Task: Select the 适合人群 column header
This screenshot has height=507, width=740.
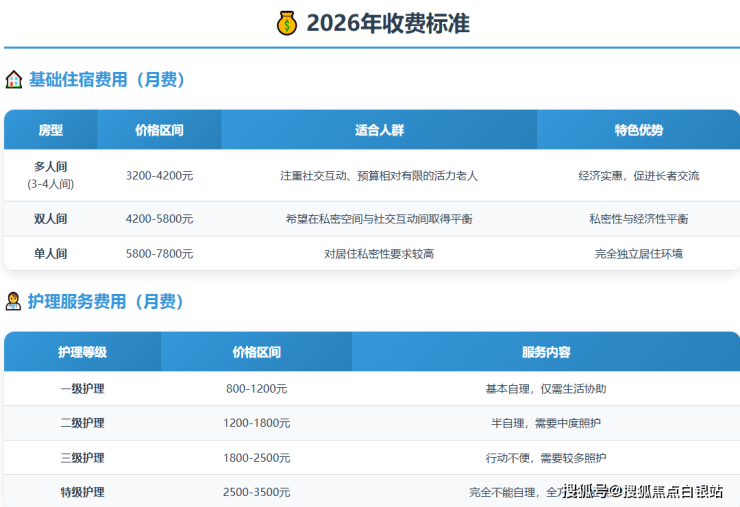Action: click(379, 130)
